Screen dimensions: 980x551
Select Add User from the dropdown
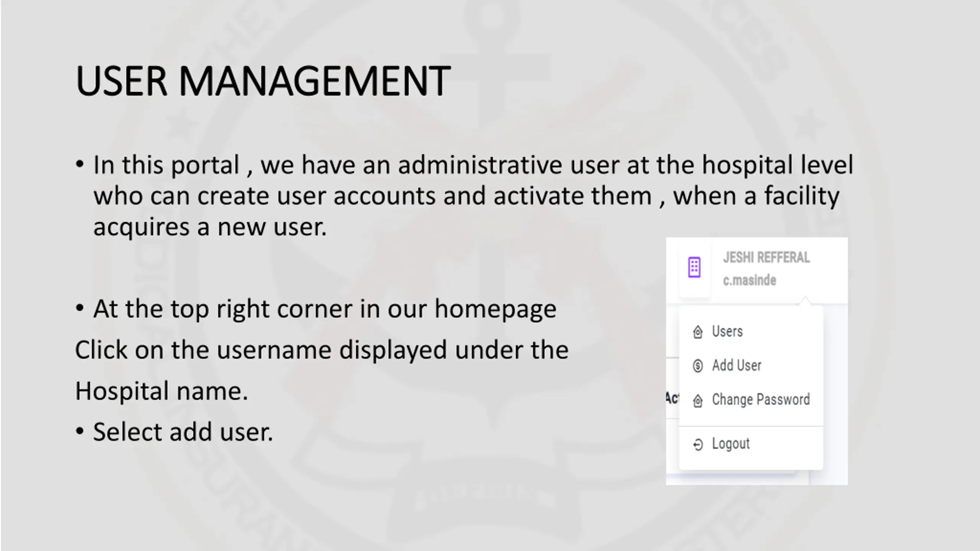[x=737, y=365]
